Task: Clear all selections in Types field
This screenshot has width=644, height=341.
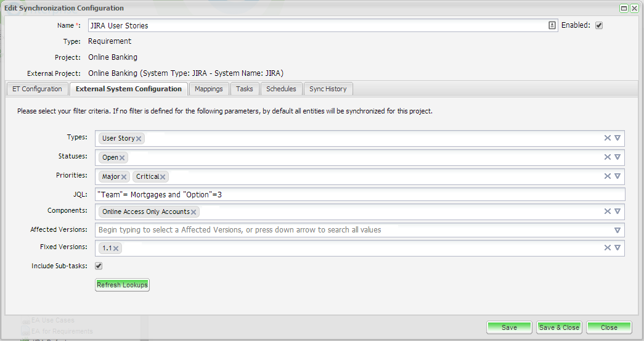Action: pos(607,138)
